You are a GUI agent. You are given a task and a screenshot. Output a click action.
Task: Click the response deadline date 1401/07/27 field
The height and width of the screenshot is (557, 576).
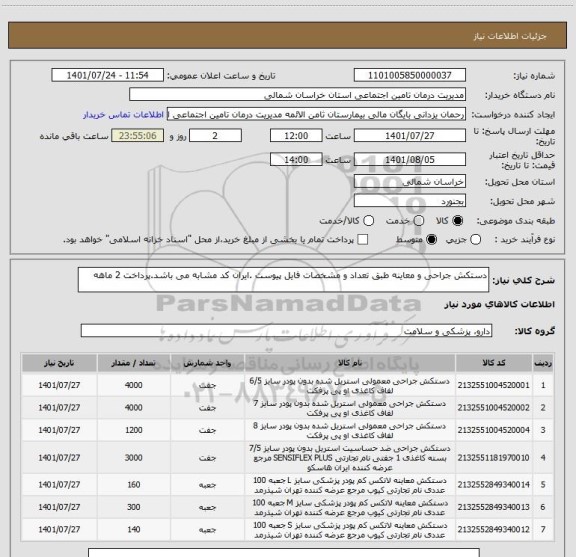(410, 136)
